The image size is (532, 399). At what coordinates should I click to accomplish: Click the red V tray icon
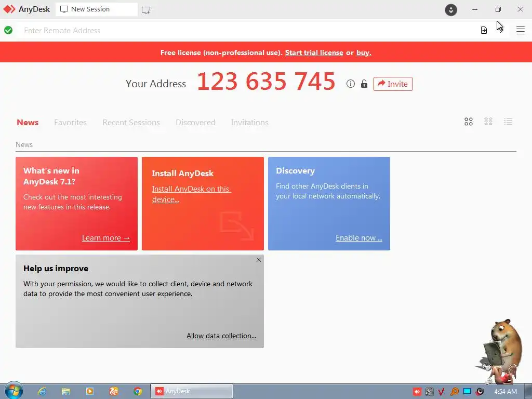[441, 392]
